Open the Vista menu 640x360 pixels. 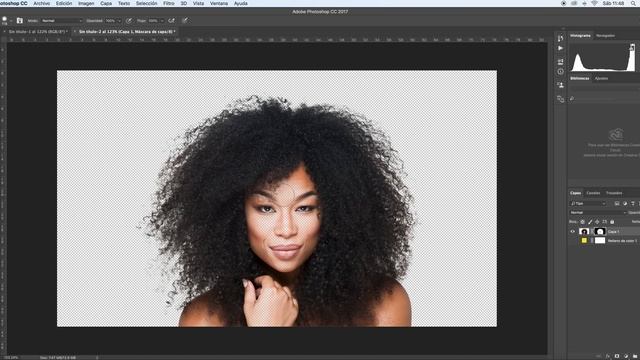(198, 3)
